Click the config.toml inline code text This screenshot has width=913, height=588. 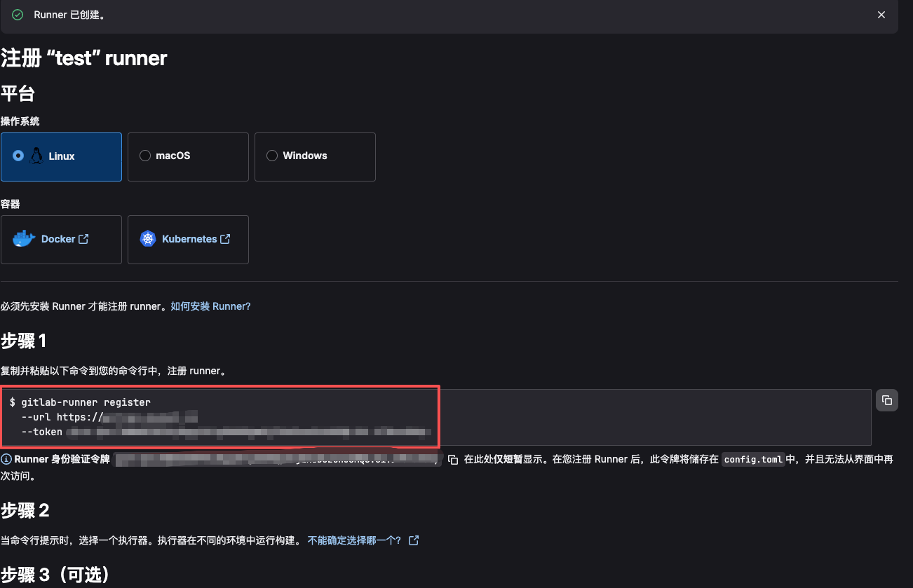coord(753,460)
